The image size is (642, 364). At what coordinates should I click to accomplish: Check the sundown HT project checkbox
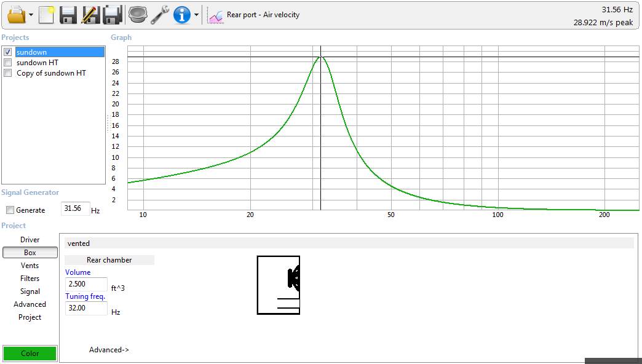[x=7, y=62]
